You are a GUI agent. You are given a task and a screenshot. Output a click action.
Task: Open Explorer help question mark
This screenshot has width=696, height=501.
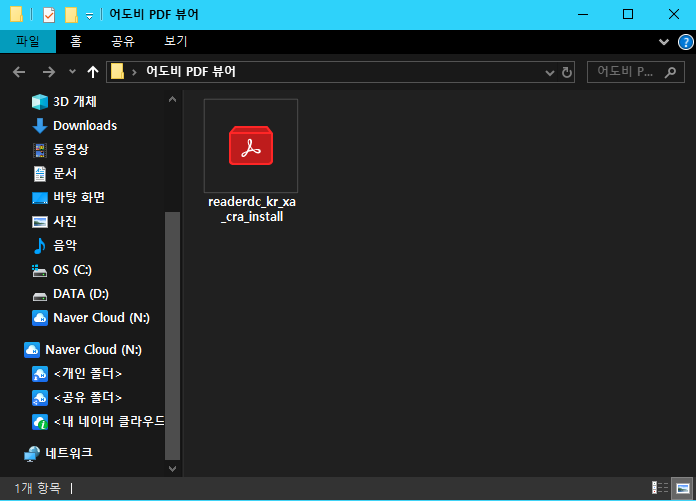686,42
